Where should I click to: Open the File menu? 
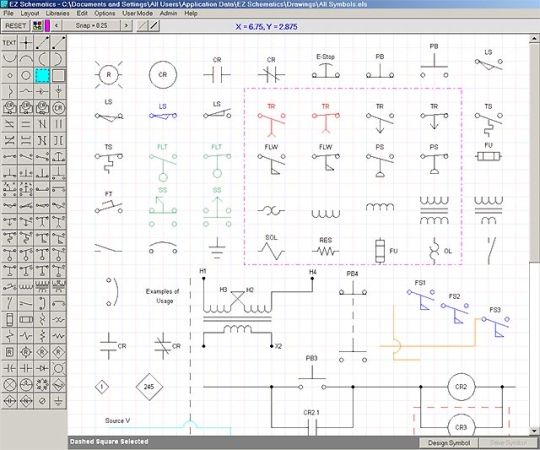pos(8,13)
